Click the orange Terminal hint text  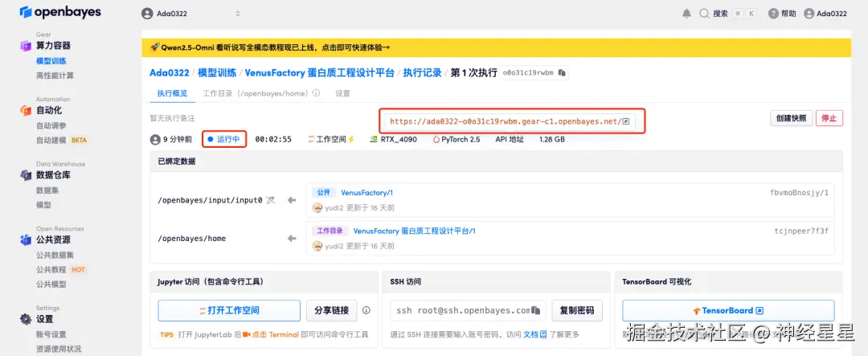click(x=270, y=334)
